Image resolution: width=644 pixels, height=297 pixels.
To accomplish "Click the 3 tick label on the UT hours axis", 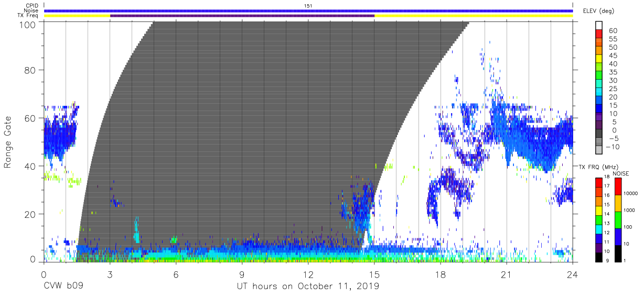I will (x=110, y=273).
